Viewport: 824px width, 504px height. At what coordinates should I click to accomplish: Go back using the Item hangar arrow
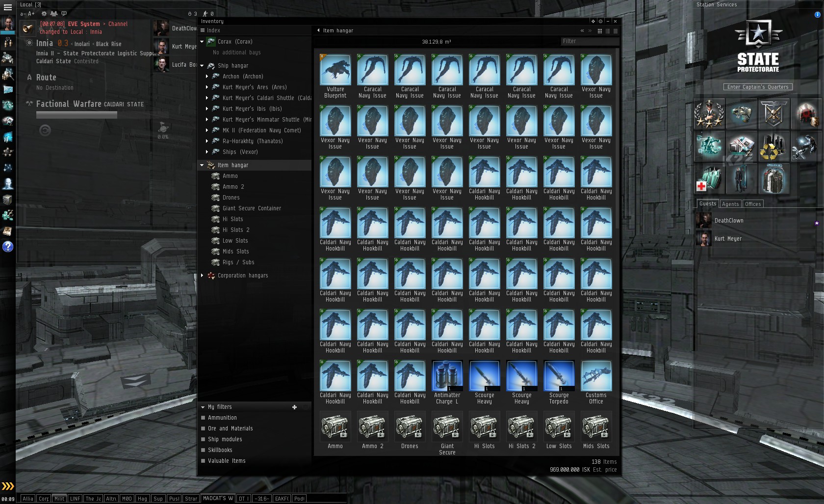318,30
